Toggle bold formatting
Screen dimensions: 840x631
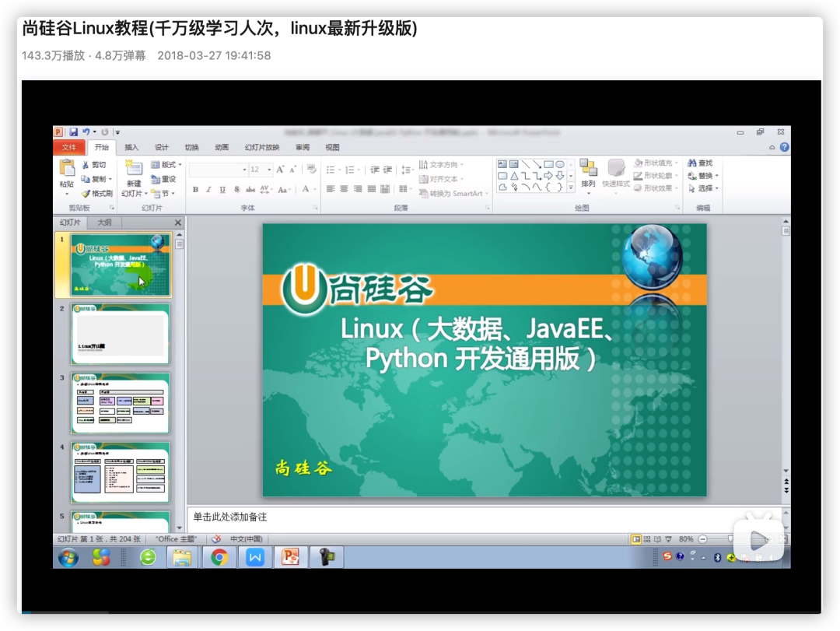click(x=197, y=189)
